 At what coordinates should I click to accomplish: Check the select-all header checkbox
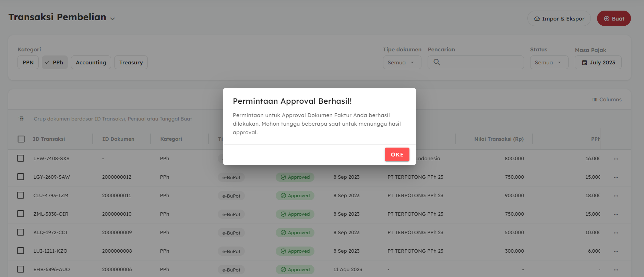(x=21, y=139)
